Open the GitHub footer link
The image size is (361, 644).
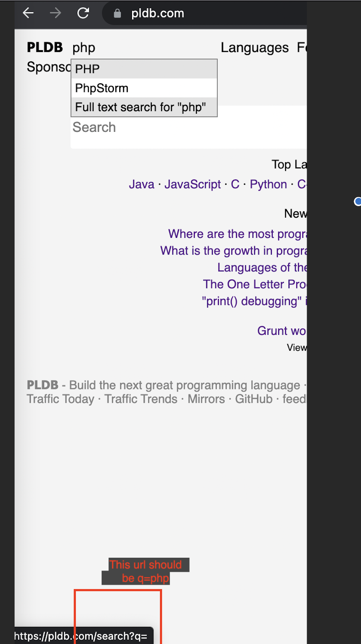click(254, 399)
